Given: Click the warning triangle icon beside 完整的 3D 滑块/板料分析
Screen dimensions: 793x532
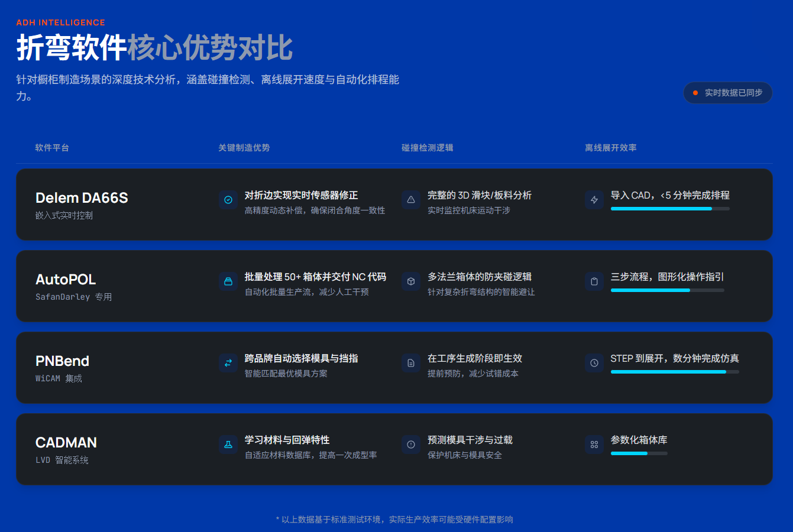Looking at the screenshot, I should 411,200.
